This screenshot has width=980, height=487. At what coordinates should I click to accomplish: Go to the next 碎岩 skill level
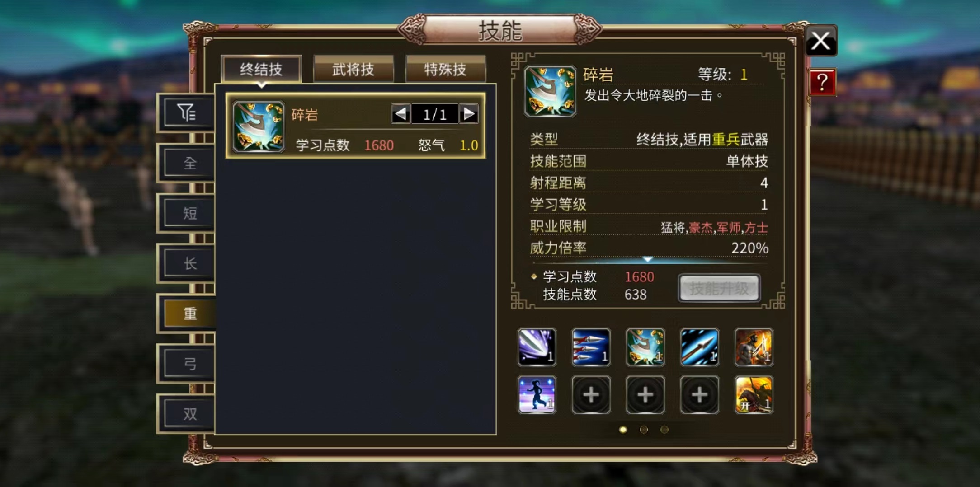469,114
